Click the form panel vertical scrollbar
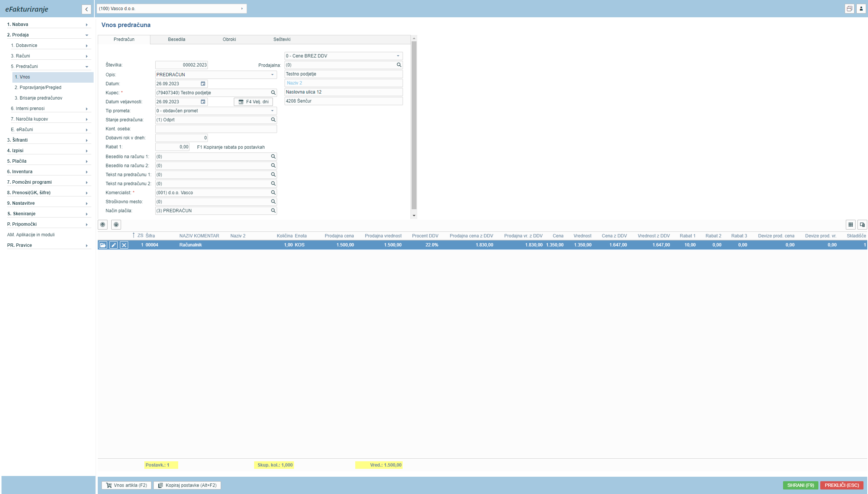The height and width of the screenshot is (494, 868). (414, 125)
